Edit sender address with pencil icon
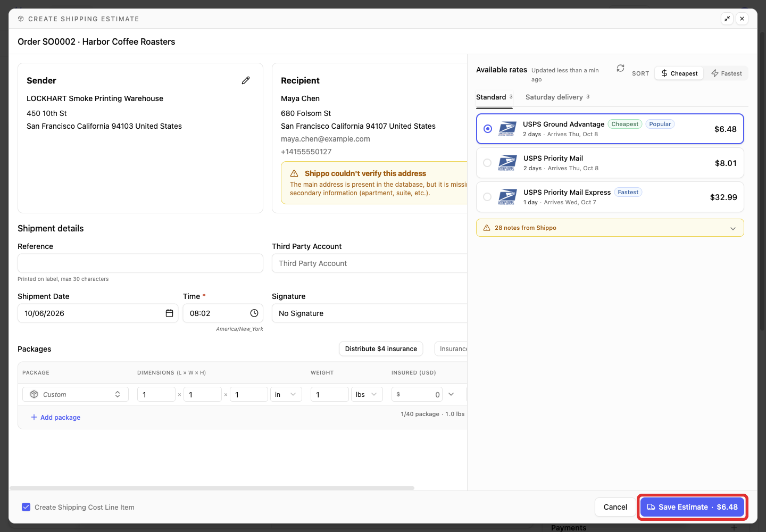Image resolution: width=766 pixels, height=532 pixels. click(246, 80)
